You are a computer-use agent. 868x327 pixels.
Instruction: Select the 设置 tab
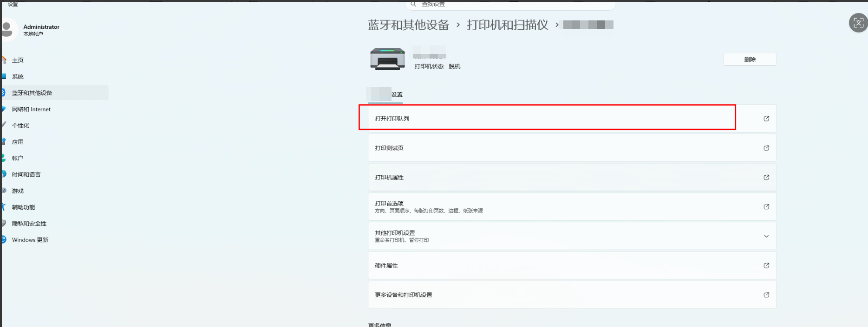pos(396,95)
